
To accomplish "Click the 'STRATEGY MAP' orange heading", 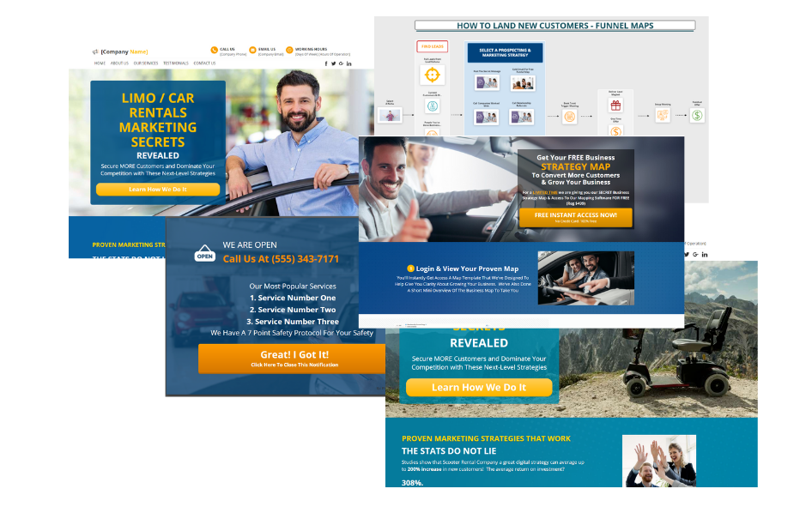I will pyautogui.click(x=575, y=166).
